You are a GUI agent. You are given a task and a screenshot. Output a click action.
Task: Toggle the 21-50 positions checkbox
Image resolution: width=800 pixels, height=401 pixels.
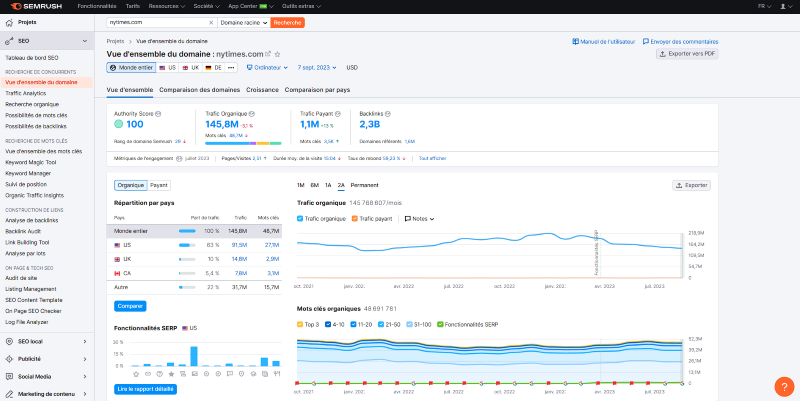381,324
